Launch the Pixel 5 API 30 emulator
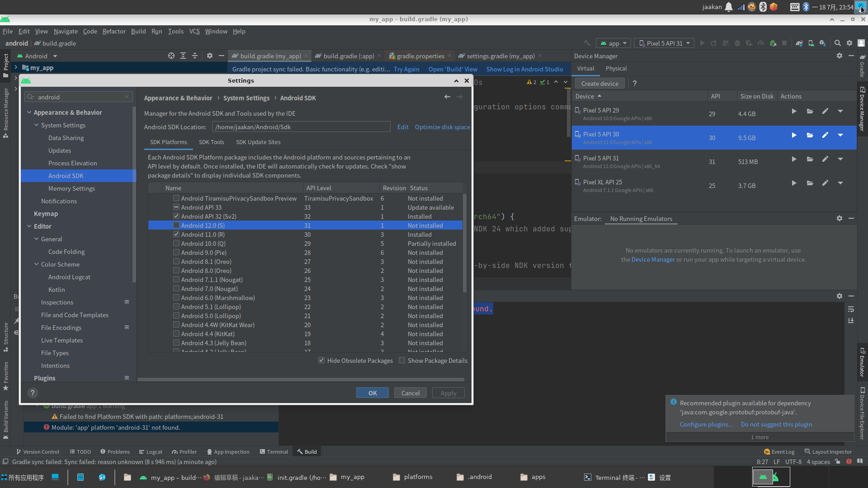This screenshot has width=868, height=488. coord(794,135)
